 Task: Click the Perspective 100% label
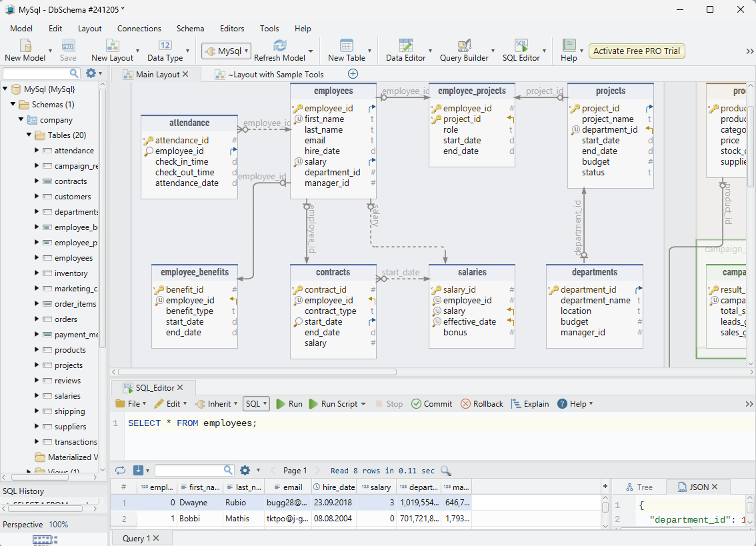pyautogui.click(x=35, y=524)
